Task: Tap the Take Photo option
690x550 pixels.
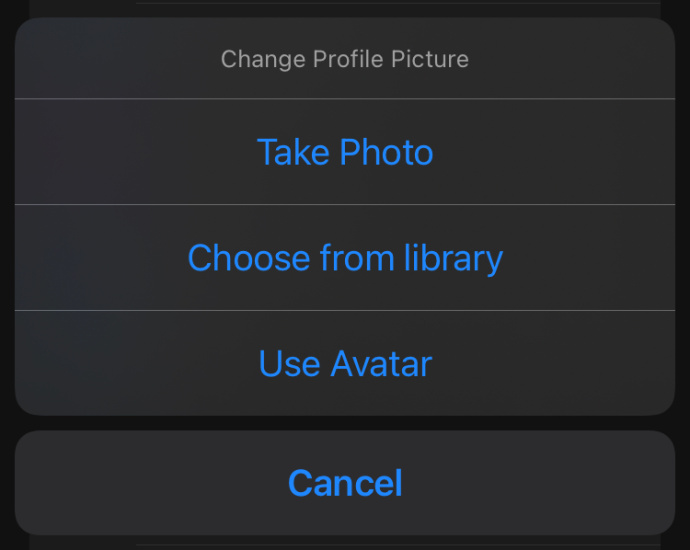Action: (345, 152)
